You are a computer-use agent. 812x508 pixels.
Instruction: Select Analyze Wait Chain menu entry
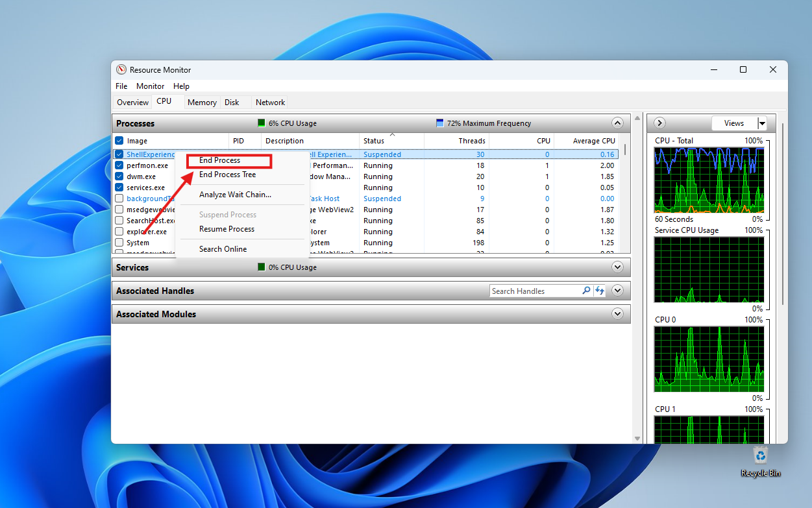(x=235, y=195)
